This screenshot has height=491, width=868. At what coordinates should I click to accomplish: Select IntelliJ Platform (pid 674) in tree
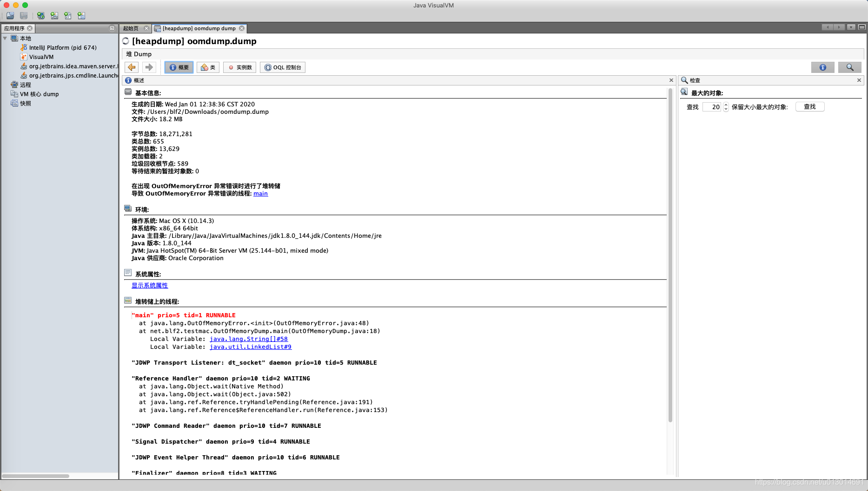coord(63,47)
